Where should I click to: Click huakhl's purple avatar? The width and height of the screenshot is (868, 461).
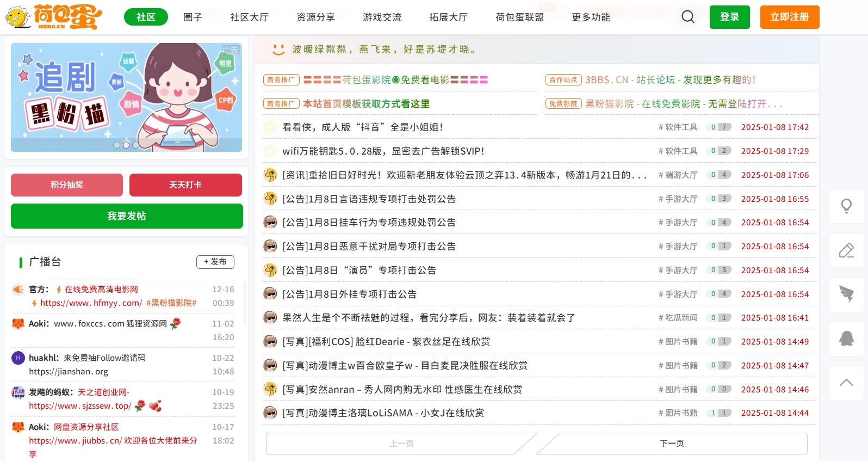[x=18, y=358]
